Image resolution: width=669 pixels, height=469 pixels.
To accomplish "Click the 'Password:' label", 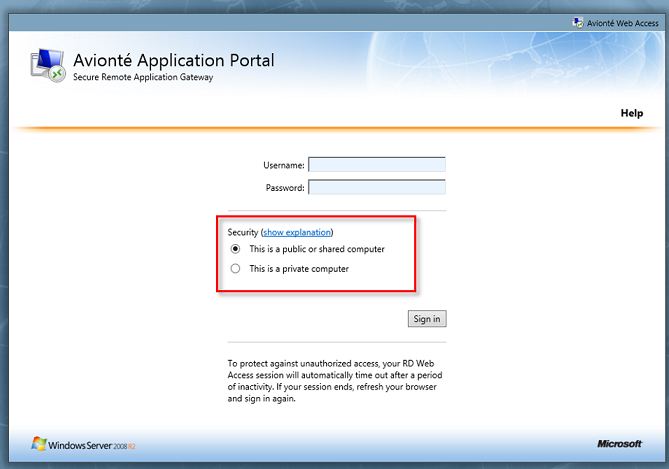I will coord(285,188).
